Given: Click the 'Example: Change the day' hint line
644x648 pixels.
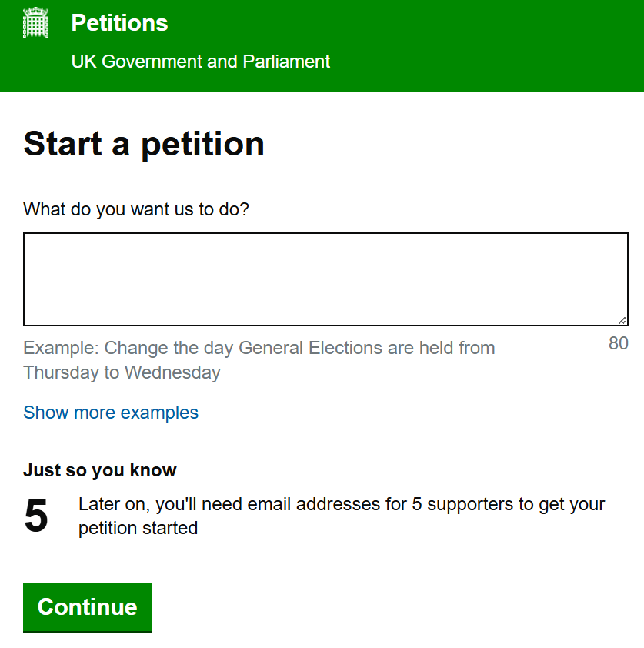Looking at the screenshot, I should [x=259, y=348].
